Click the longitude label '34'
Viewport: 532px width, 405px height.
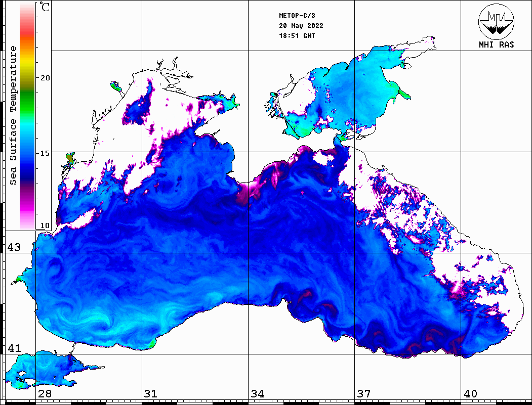(257, 393)
